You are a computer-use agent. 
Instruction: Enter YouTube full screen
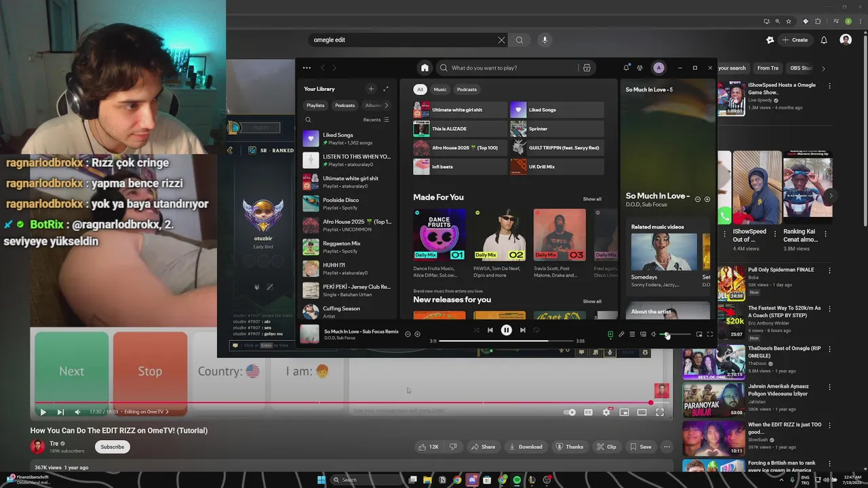coord(660,412)
